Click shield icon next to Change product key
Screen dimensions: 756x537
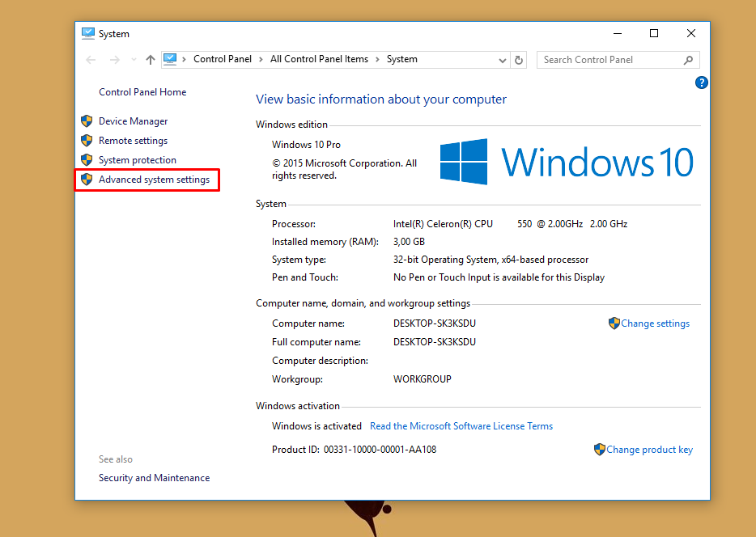tap(599, 450)
